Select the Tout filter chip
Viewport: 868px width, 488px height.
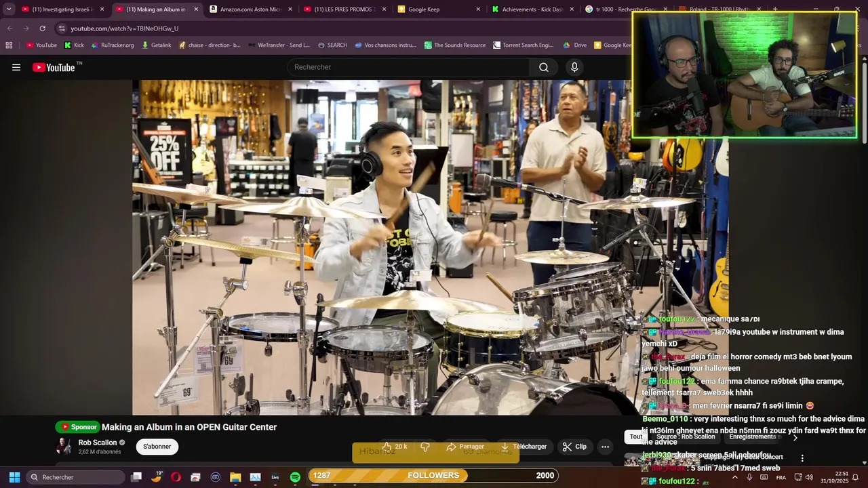pos(635,437)
